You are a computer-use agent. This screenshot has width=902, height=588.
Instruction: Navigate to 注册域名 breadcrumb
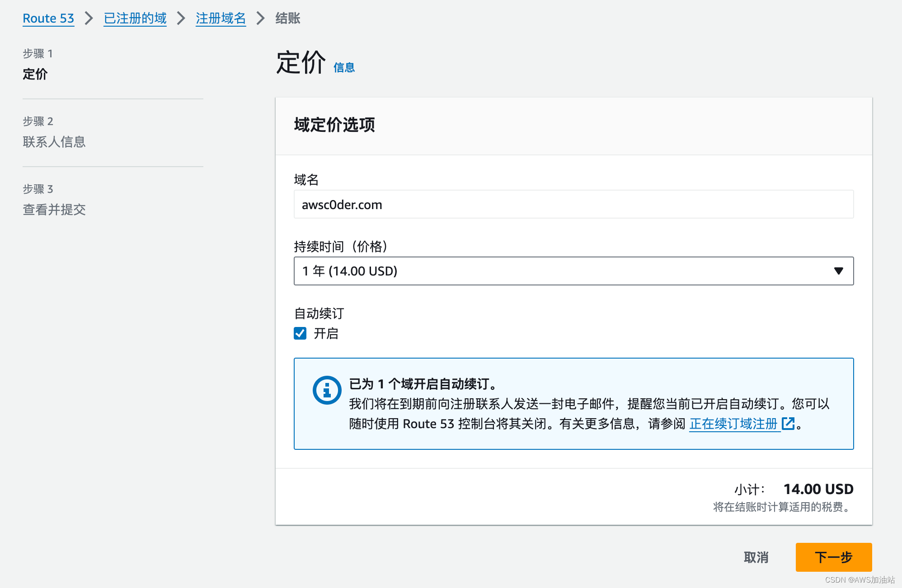[x=221, y=19]
